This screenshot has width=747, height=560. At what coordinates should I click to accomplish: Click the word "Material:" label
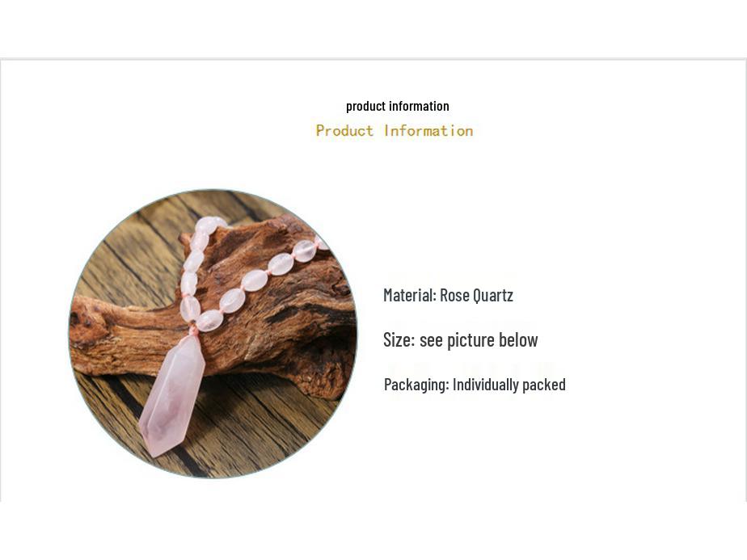(410, 295)
